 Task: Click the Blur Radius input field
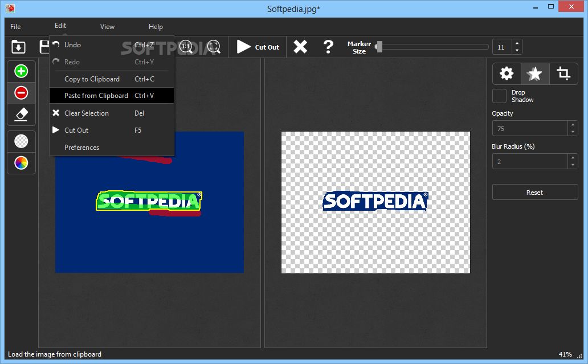coord(530,162)
